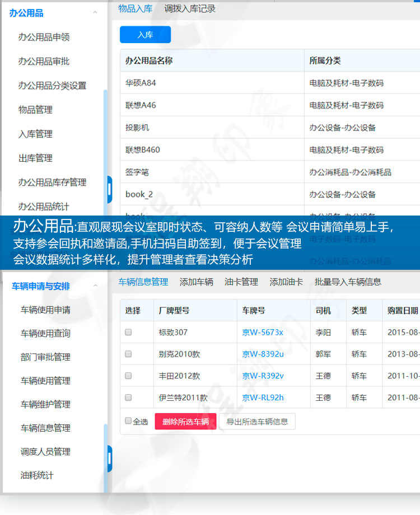Open 车辆维护管理 in sidebar

pos(45,404)
